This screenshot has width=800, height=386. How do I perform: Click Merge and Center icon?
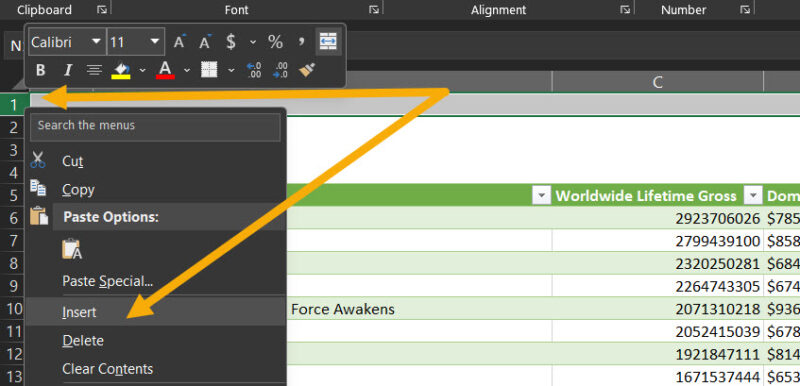click(x=328, y=42)
